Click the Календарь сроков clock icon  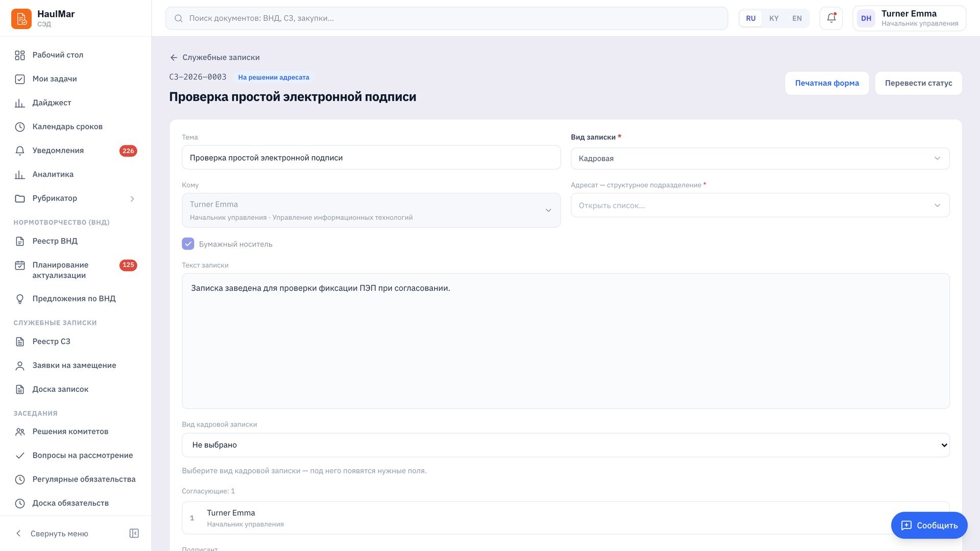click(20, 127)
